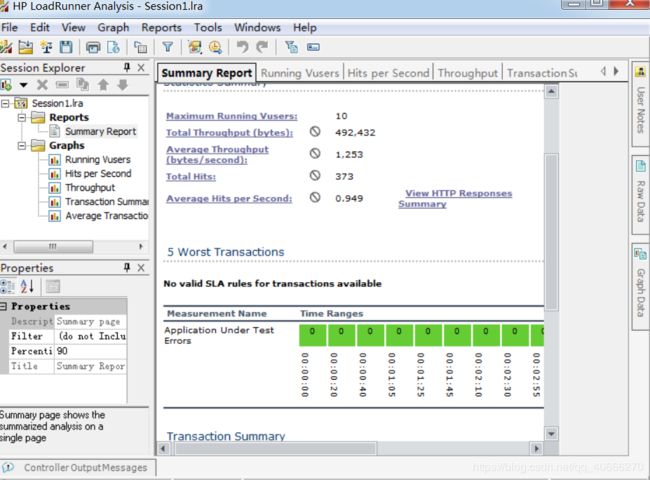Click the HTML report page icon

[x=113, y=47]
